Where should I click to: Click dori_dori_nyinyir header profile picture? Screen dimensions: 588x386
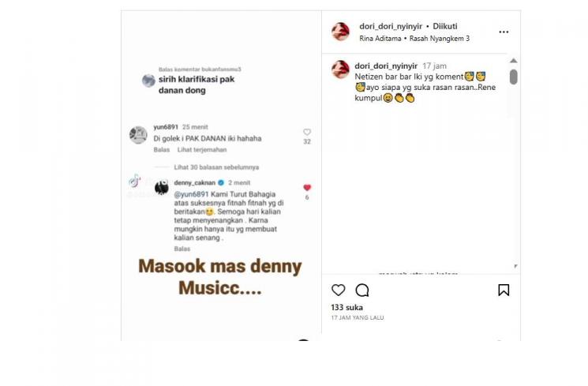point(340,31)
